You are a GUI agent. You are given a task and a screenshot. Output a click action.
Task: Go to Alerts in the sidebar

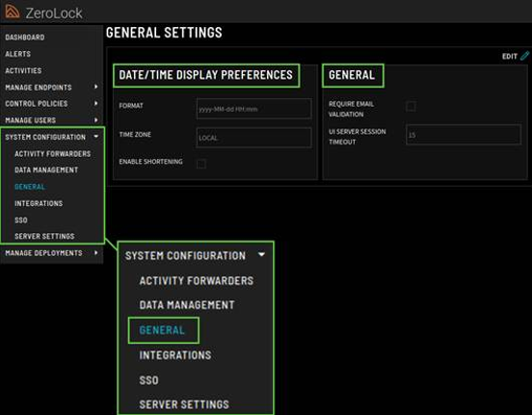click(18, 54)
